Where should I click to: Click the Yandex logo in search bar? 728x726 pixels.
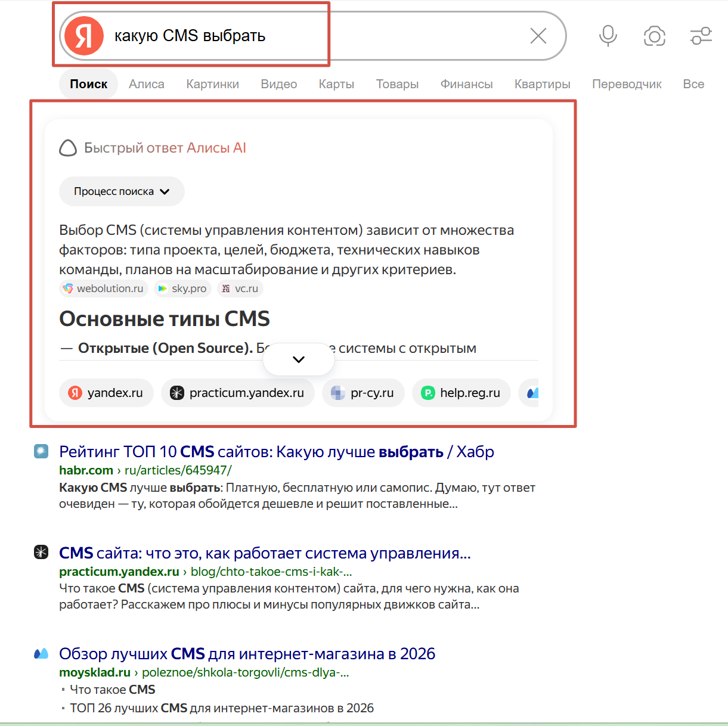coord(84,36)
